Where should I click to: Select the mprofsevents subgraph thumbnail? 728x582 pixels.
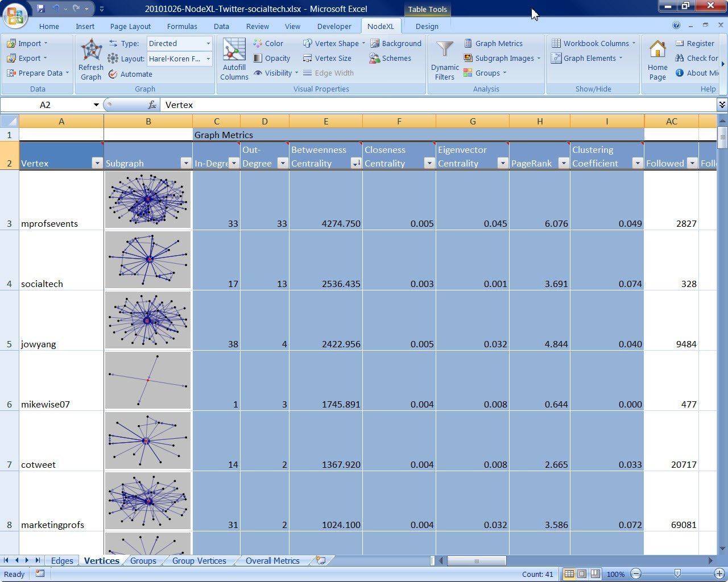(148, 200)
